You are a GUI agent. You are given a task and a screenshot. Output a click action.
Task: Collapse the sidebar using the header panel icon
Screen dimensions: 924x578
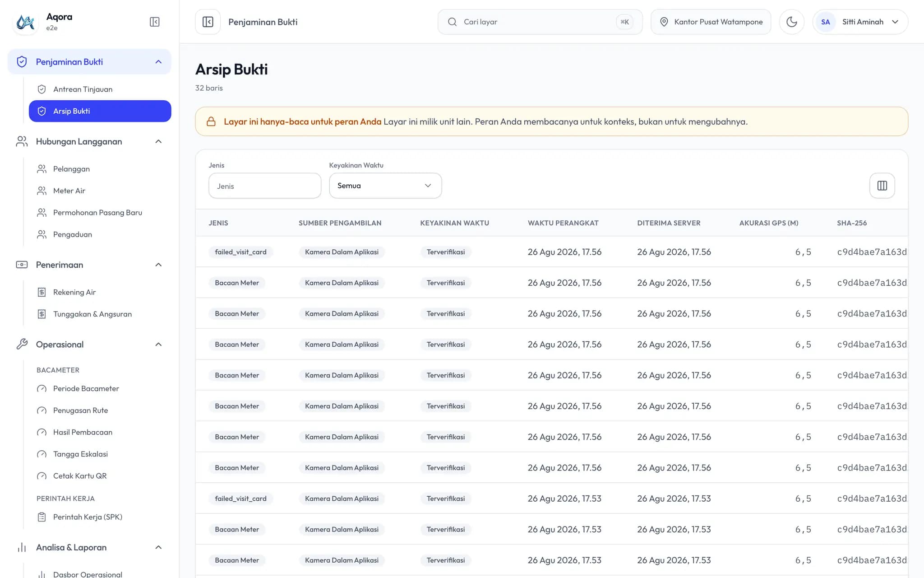click(154, 22)
